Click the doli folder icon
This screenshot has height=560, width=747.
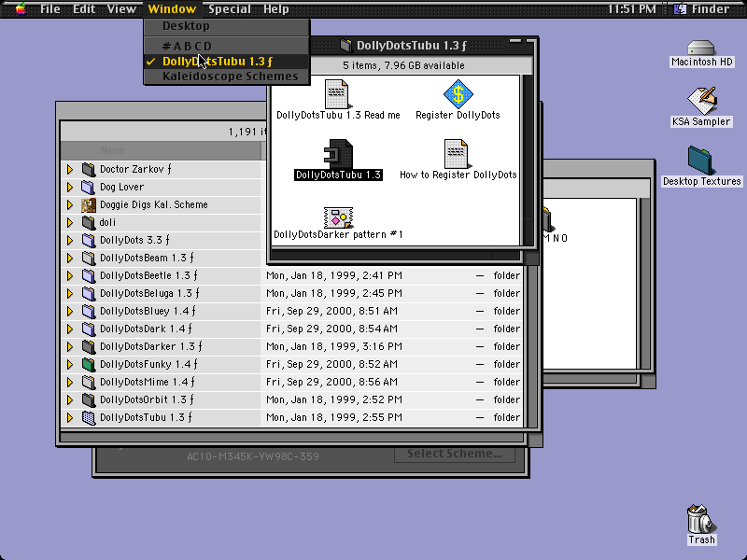(89, 222)
